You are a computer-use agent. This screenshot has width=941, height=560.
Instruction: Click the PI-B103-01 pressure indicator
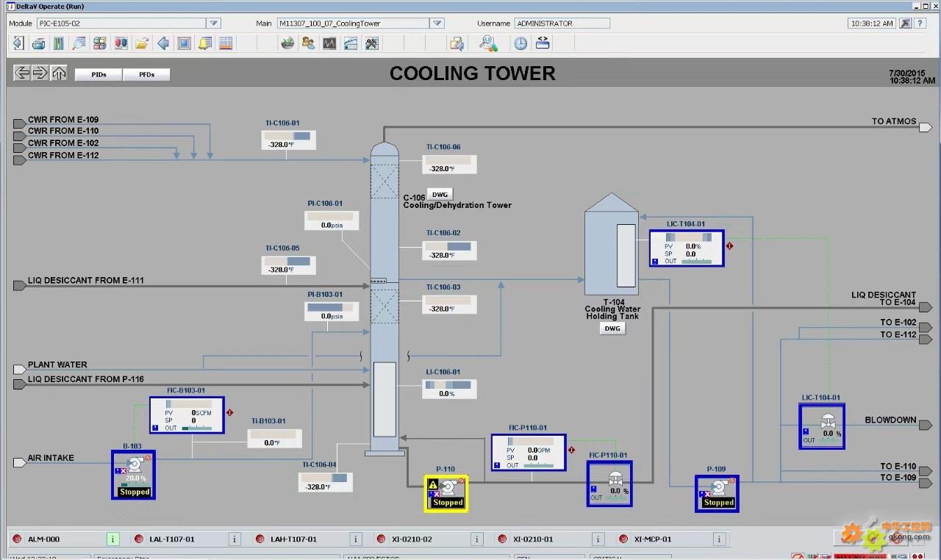coord(332,312)
